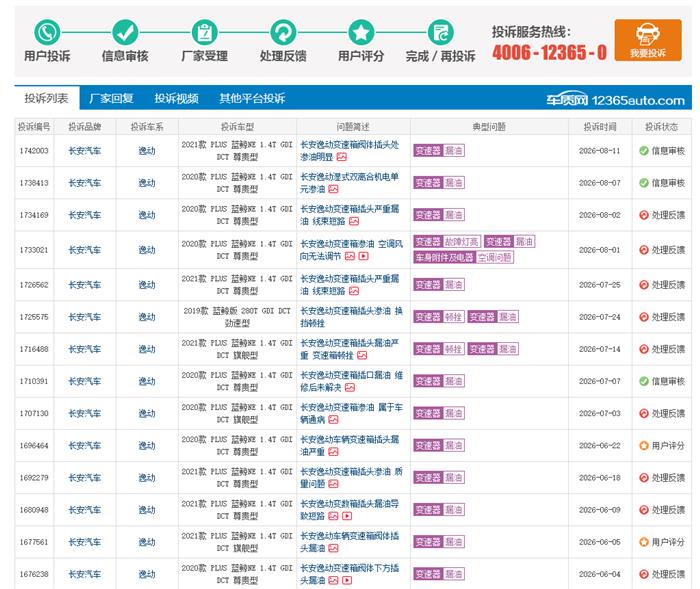700x589 pixels.
Task: Play video icon for complaint 1733021
Action: 363,256
